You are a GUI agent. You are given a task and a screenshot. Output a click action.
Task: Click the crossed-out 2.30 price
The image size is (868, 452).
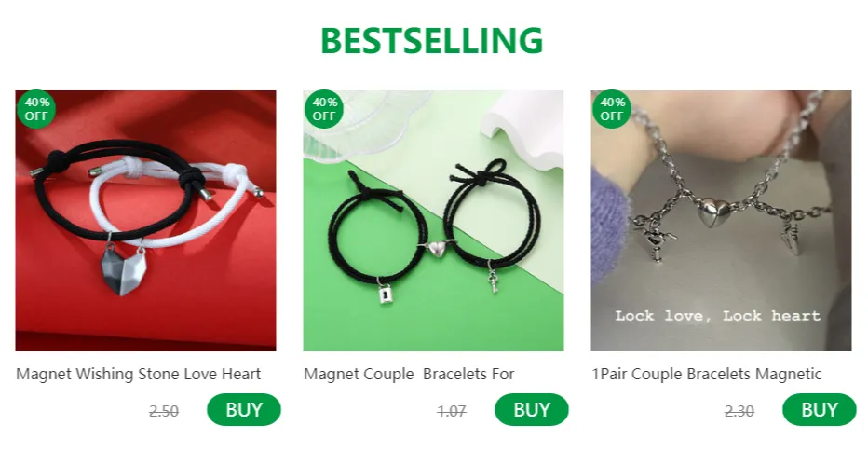[x=739, y=412]
